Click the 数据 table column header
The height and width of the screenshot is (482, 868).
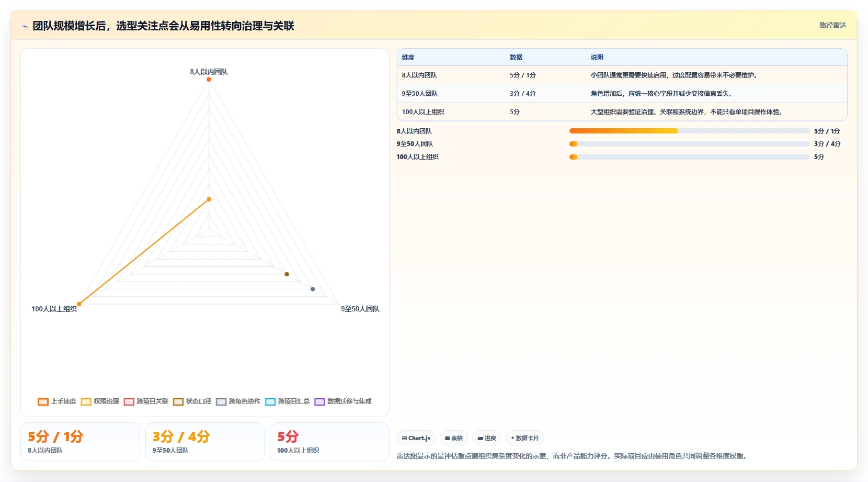(516, 58)
